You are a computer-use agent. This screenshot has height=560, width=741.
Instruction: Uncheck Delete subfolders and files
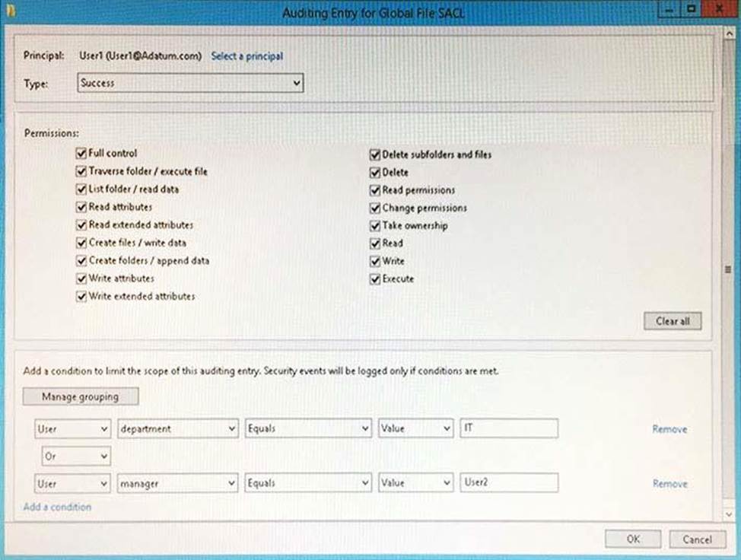[375, 154]
